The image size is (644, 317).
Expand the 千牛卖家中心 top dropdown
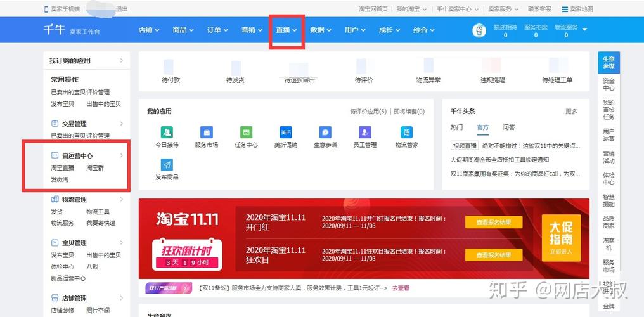click(457, 9)
